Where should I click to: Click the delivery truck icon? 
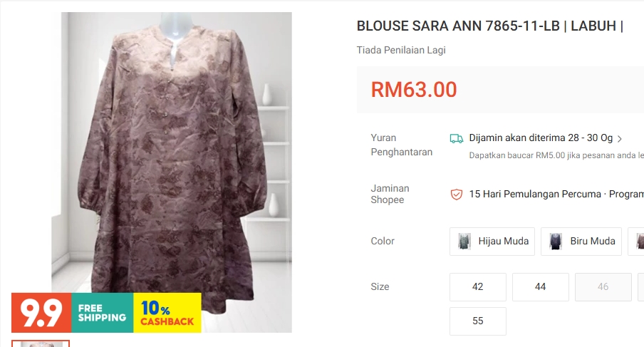457,138
